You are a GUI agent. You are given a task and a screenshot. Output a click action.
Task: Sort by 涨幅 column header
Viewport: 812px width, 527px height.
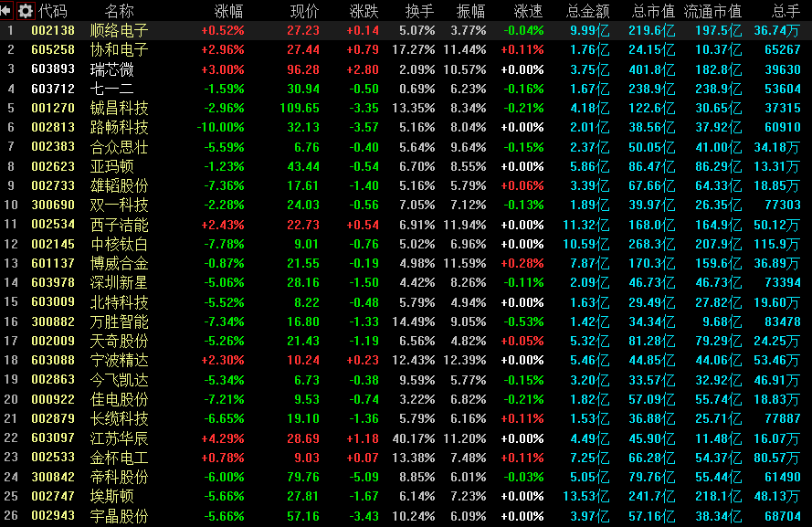point(228,11)
